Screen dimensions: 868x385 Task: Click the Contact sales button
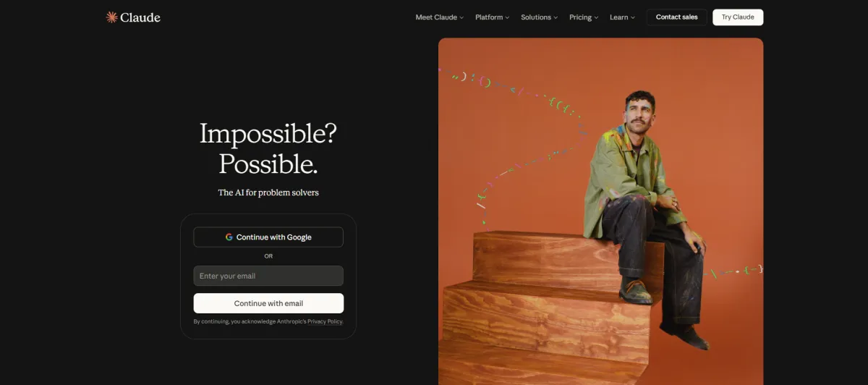pyautogui.click(x=677, y=17)
